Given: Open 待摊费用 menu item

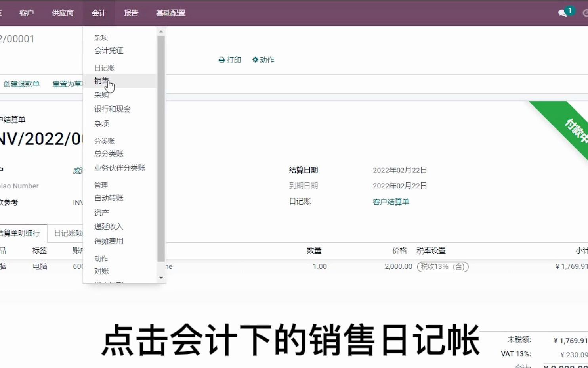Looking at the screenshot, I should [x=109, y=241].
